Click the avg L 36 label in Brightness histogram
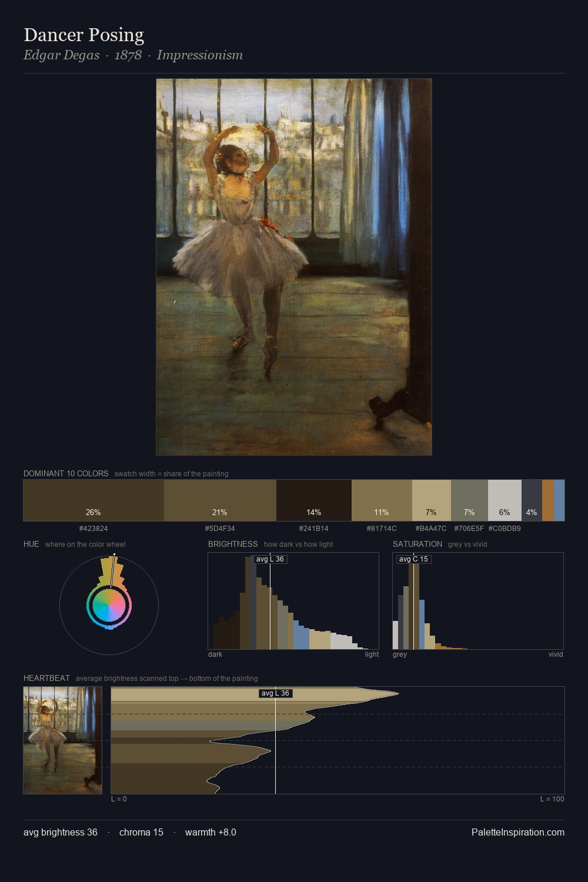 [270, 559]
